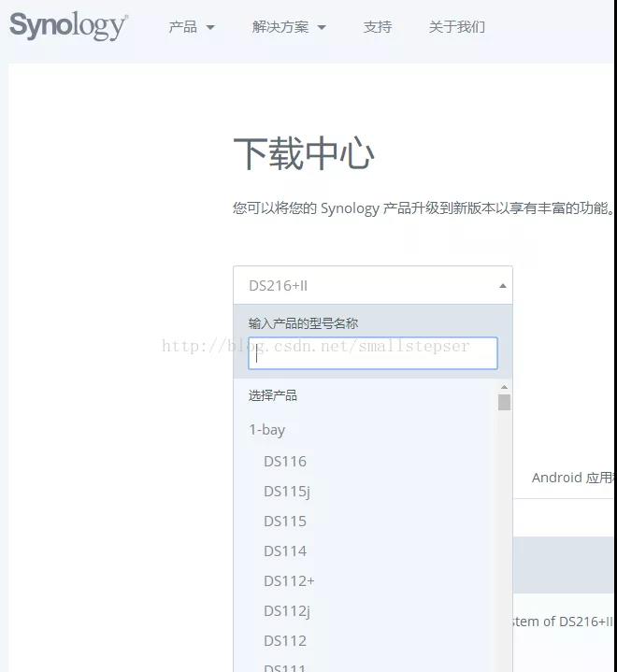The height and width of the screenshot is (672, 617).
Task: Pick DS112+ in product list
Action: coord(289,581)
